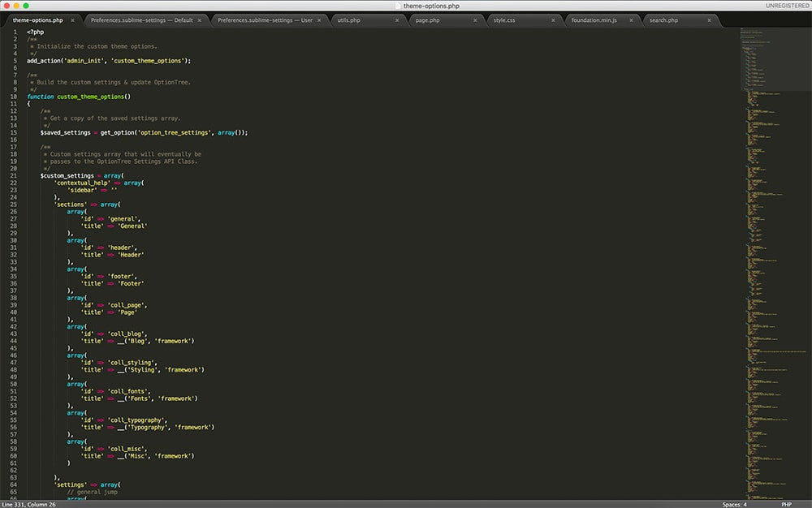This screenshot has height=508, width=812.
Task: Switch to the style.css tab
Action: coord(504,20)
